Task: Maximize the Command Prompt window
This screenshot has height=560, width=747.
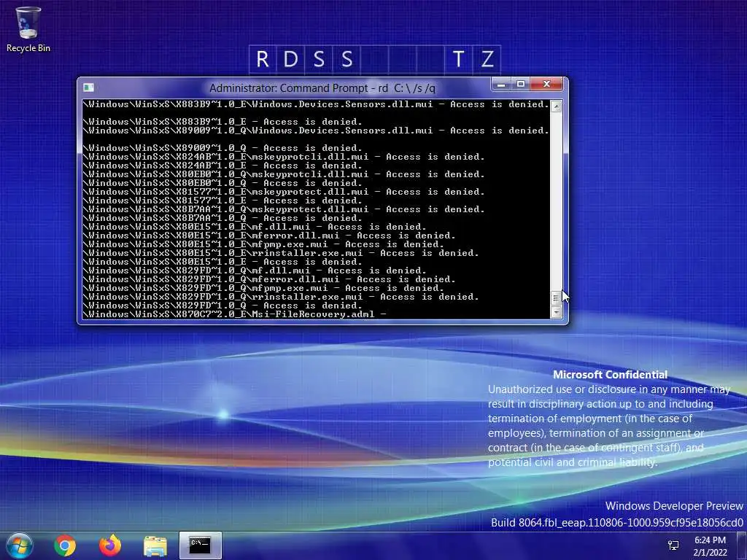Action: click(520, 85)
